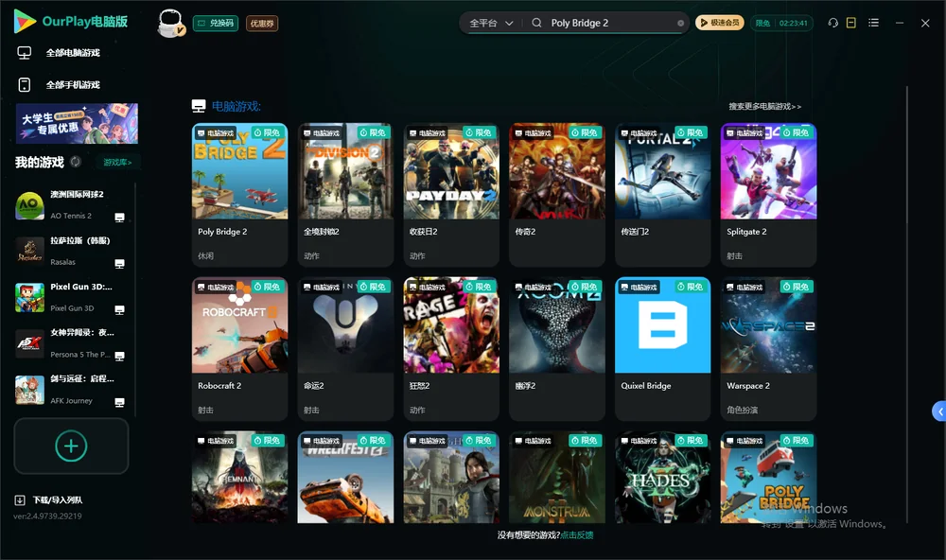This screenshot has height=560, width=946.
Task: Click the OurPlay logo icon
Action: point(25,21)
